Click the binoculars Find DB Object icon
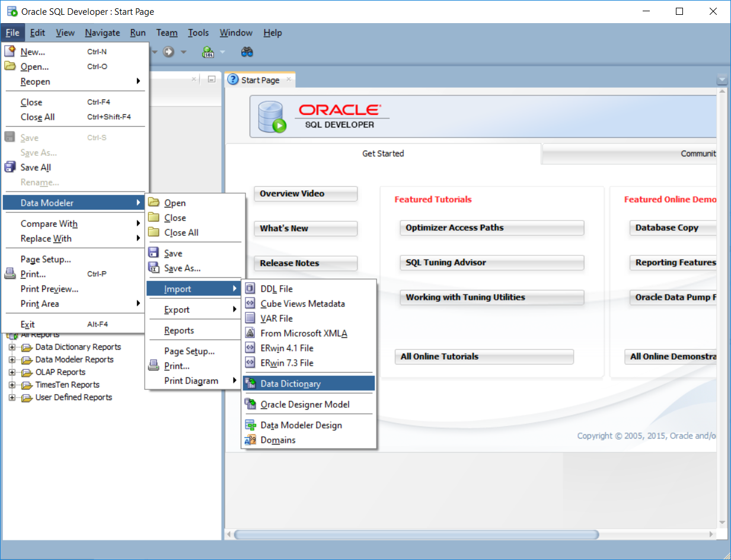This screenshot has width=731, height=560. 247,52
